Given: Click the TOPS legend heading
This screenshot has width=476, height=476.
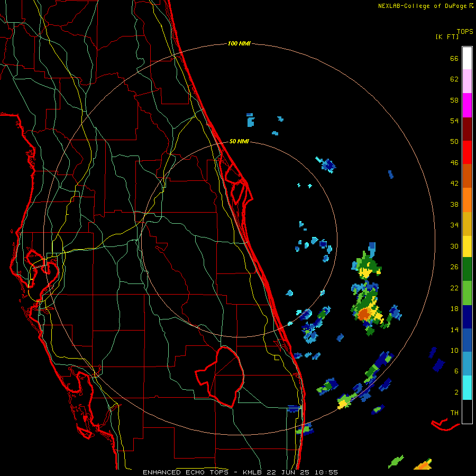Looking at the screenshot, I should click(465, 32).
